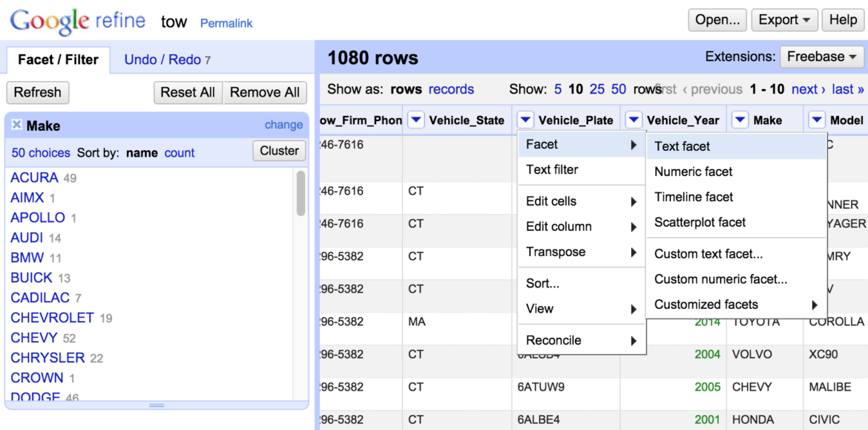Screen dimensions: 868x430
Task: Select Timeline facet in the submenu
Action: click(736, 198)
